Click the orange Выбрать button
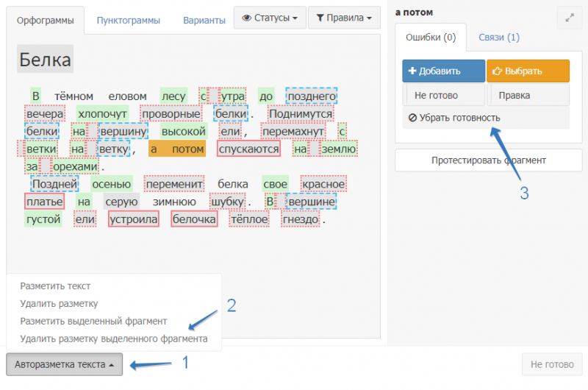This screenshot has height=390, width=588. click(x=528, y=71)
